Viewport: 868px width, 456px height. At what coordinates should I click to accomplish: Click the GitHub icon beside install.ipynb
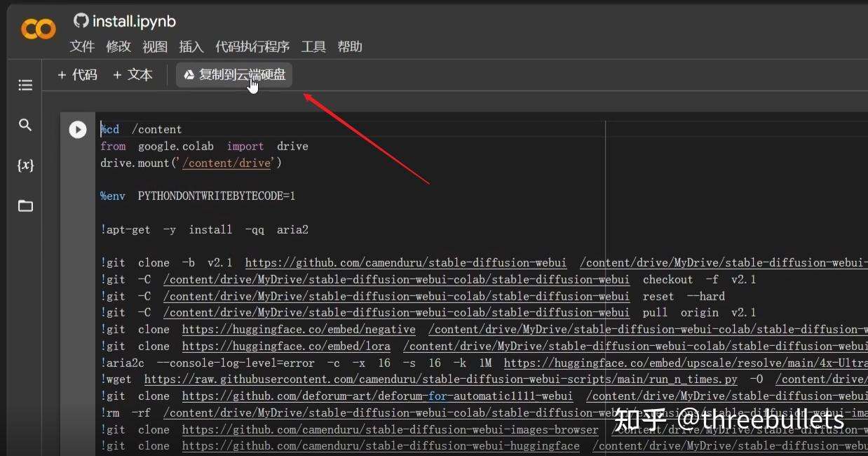(81, 20)
